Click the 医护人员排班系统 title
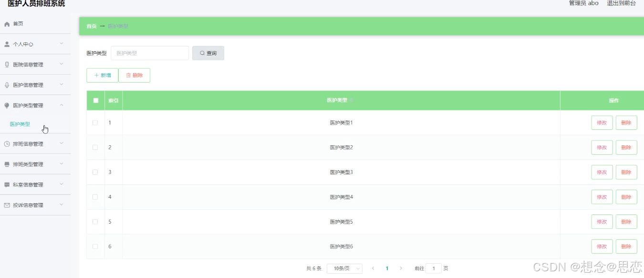This screenshot has height=278, width=644. pos(36,4)
